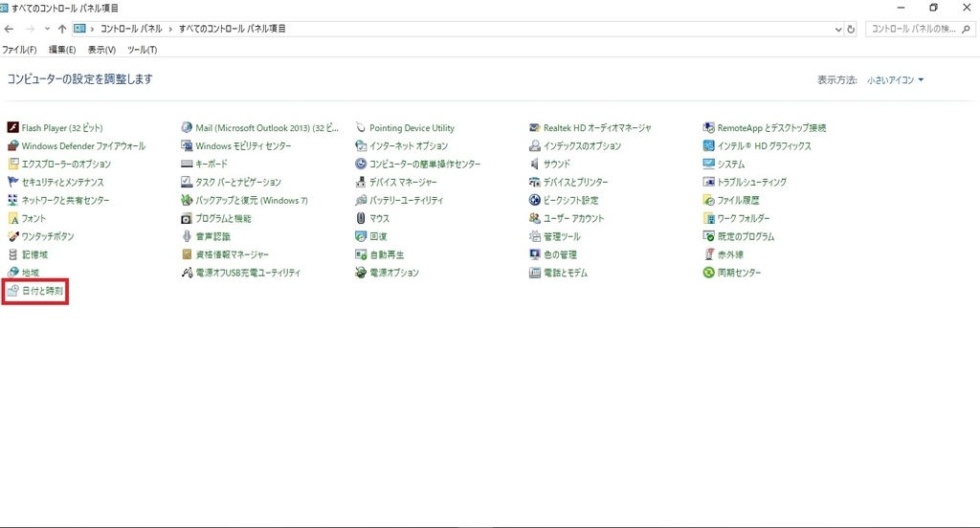This screenshot has height=528, width=980.
Task: Click the 同期センター green icon
Action: [708, 273]
